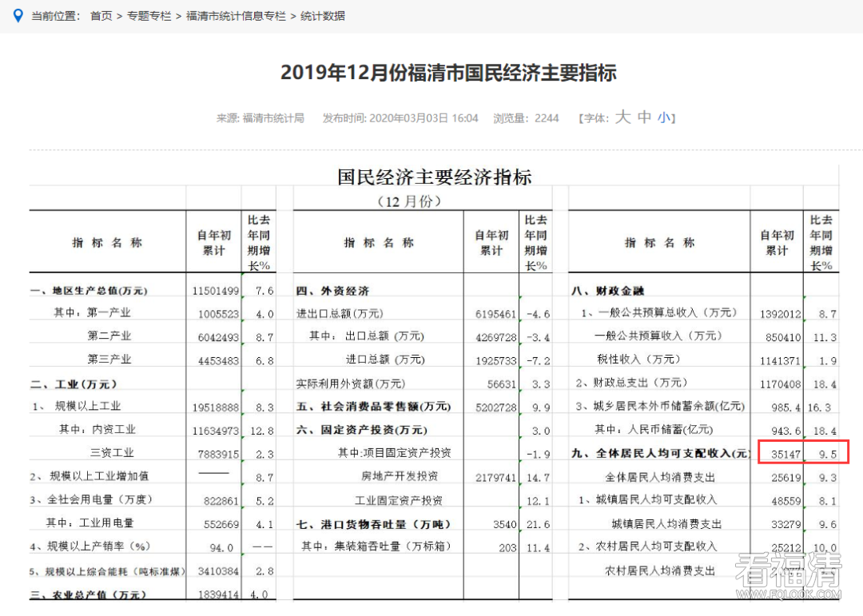Click 三、农业总产值 (万元) label
Screen dimensions: 863x616
tap(88, 594)
